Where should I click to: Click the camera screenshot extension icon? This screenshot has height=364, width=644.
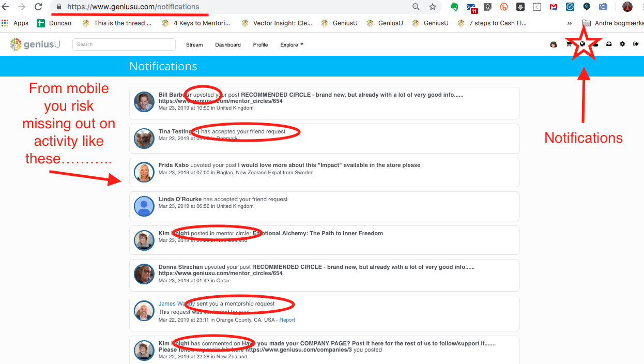click(x=603, y=7)
